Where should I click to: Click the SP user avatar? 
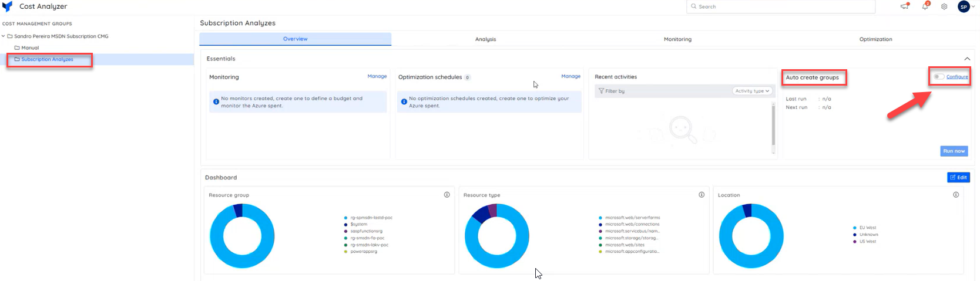(x=964, y=6)
